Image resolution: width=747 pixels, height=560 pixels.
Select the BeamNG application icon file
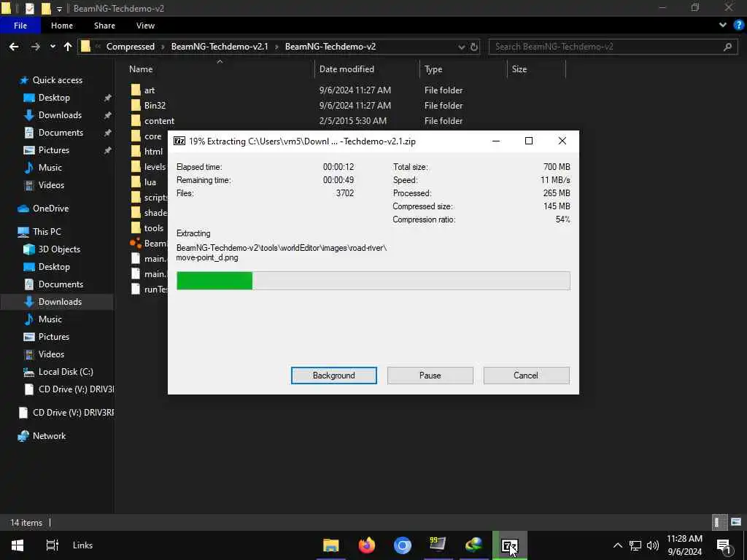pos(136,244)
